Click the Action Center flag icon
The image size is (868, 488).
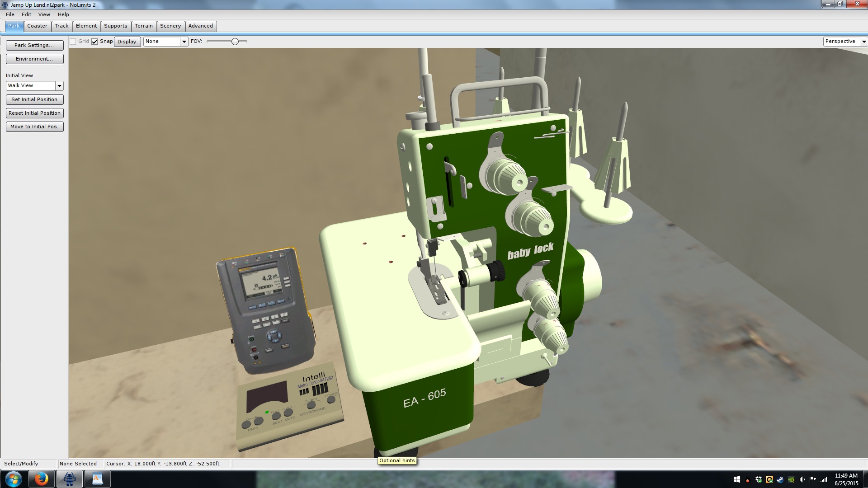tap(813, 479)
